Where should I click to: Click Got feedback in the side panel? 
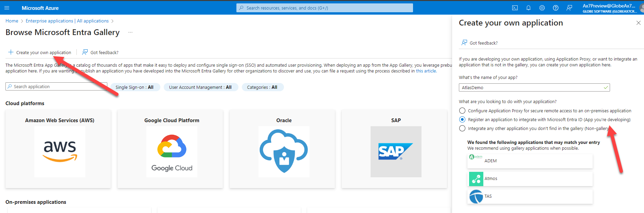point(480,43)
